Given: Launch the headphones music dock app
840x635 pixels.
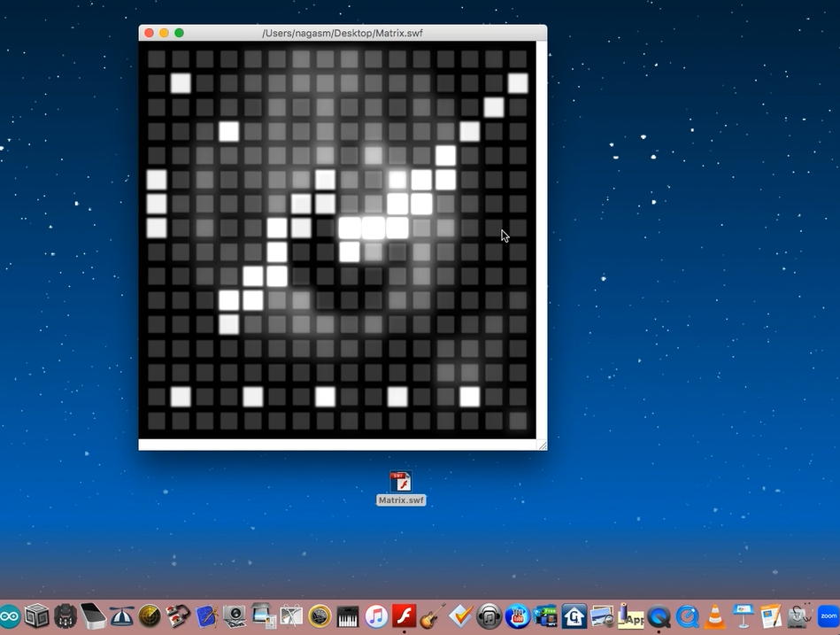Looking at the screenshot, I should (x=489, y=616).
